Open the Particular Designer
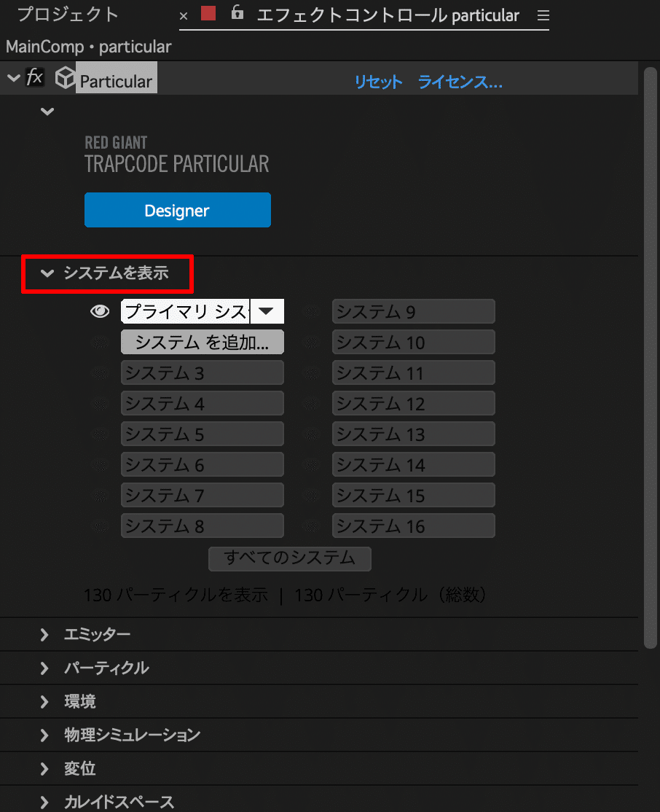Image resolution: width=660 pixels, height=812 pixels. pos(177,209)
